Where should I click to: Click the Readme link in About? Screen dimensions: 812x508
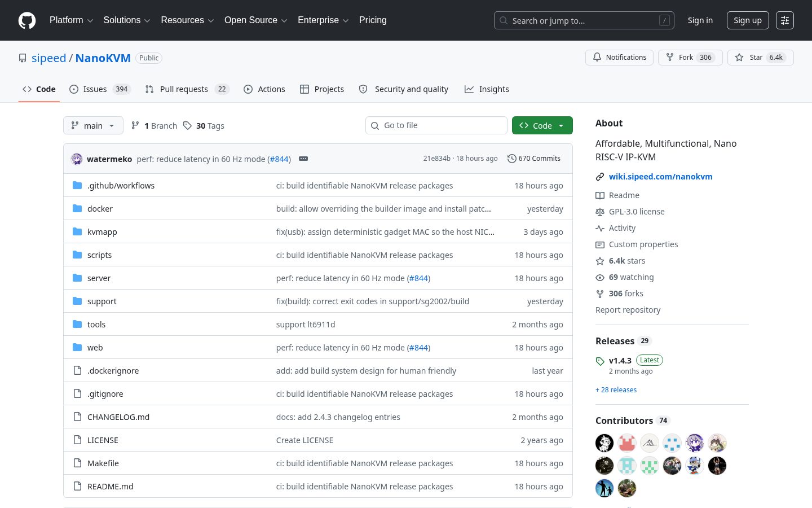click(617, 195)
